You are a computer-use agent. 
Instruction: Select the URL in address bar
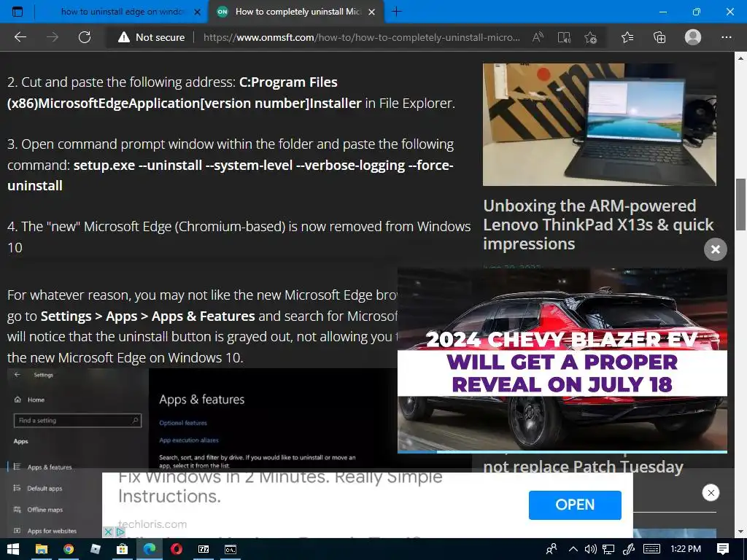[x=362, y=37]
